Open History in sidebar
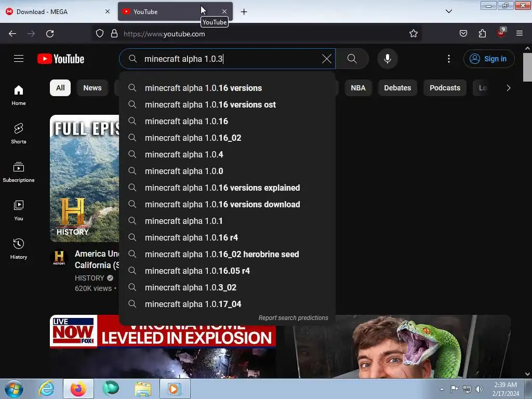The height and width of the screenshot is (399, 532). [x=19, y=249]
